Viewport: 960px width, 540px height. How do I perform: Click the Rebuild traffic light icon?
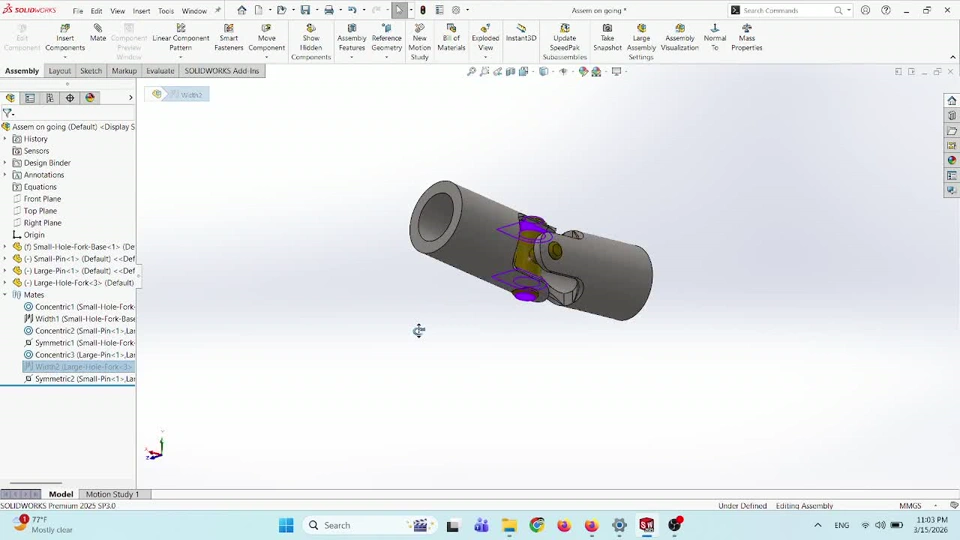pyautogui.click(x=422, y=10)
